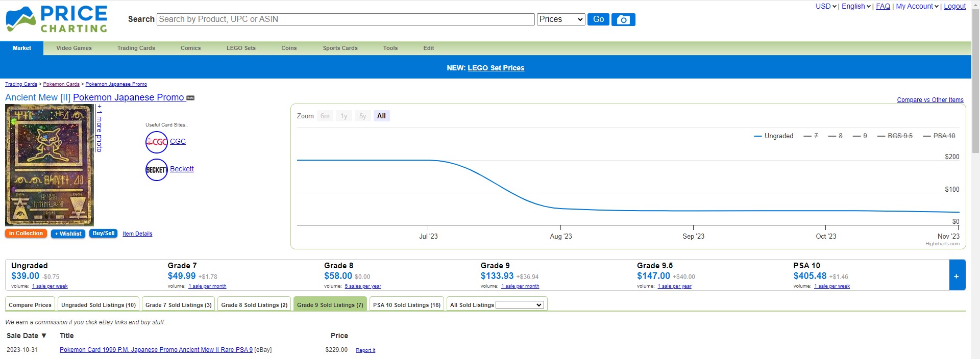Open the Prices search type dropdown

560,19
